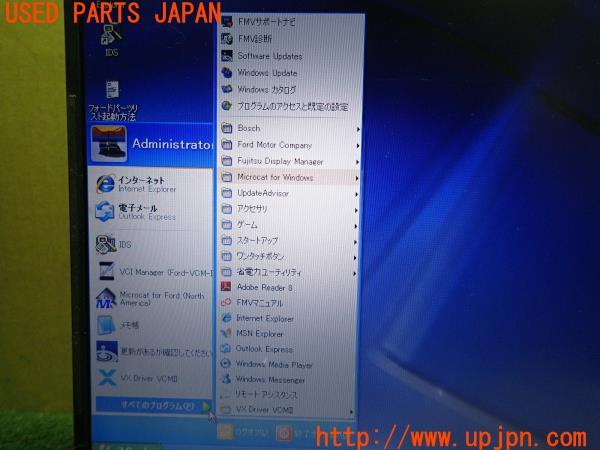This screenshot has width=600, height=450.
Task: Click VCI Manager (Ford-VCM) icon
Action: click(x=106, y=271)
